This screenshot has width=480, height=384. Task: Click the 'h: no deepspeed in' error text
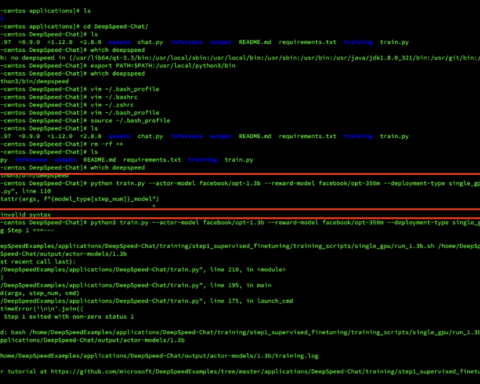pyautogui.click(x=33, y=58)
